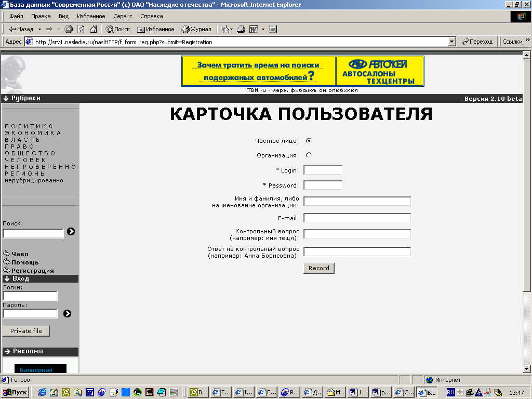Click the Word icon in quick launch
The height and width of the screenshot is (399, 532).
(x=90, y=392)
